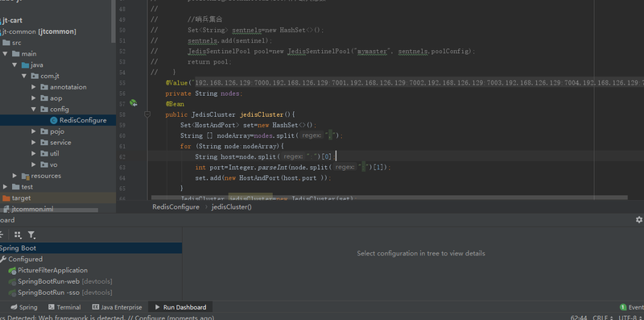Expand the resources folder

[x=14, y=176]
